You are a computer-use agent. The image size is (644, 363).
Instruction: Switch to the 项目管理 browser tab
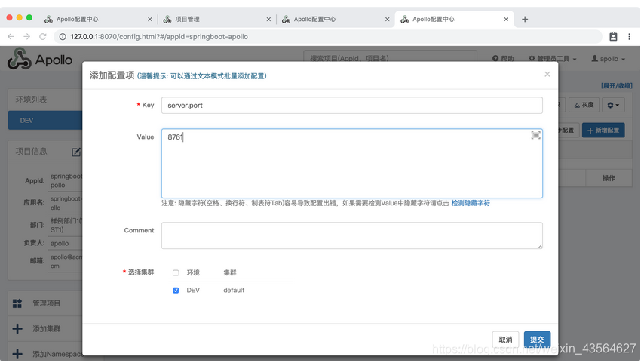pyautogui.click(x=216, y=20)
